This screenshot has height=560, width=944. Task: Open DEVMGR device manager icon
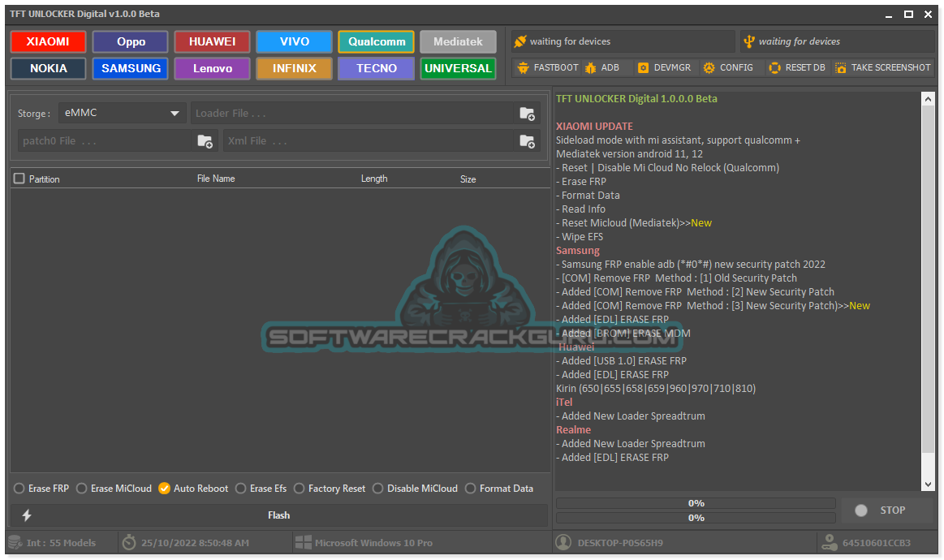643,67
